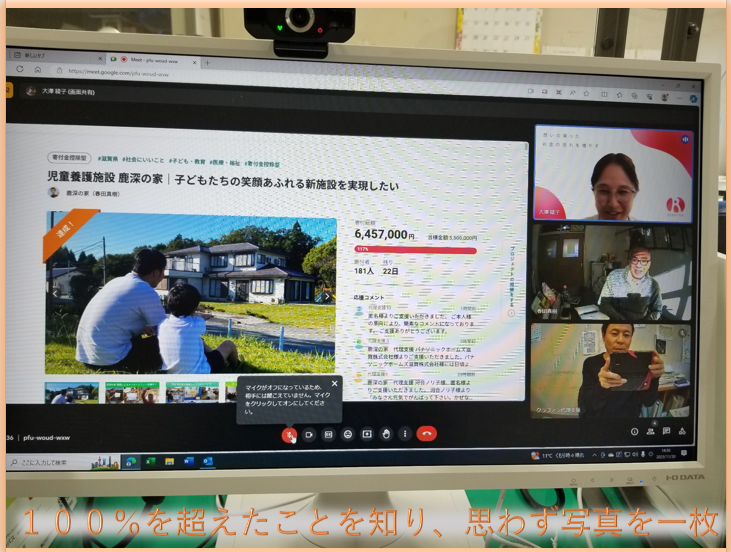Show the participants people panel
The width and height of the screenshot is (731, 552).
coord(650,432)
